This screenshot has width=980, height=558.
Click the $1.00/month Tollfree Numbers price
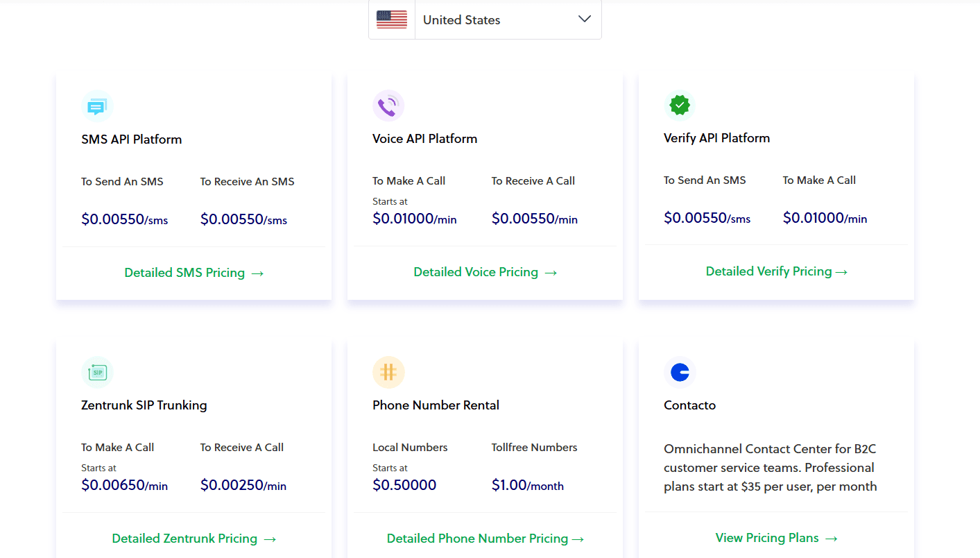[x=528, y=486]
